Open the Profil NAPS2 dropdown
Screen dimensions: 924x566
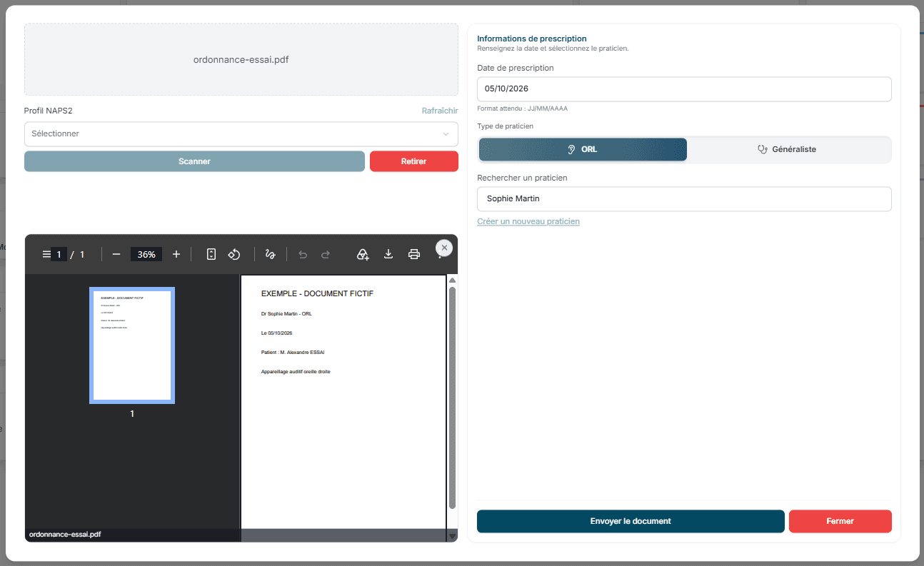click(x=241, y=133)
